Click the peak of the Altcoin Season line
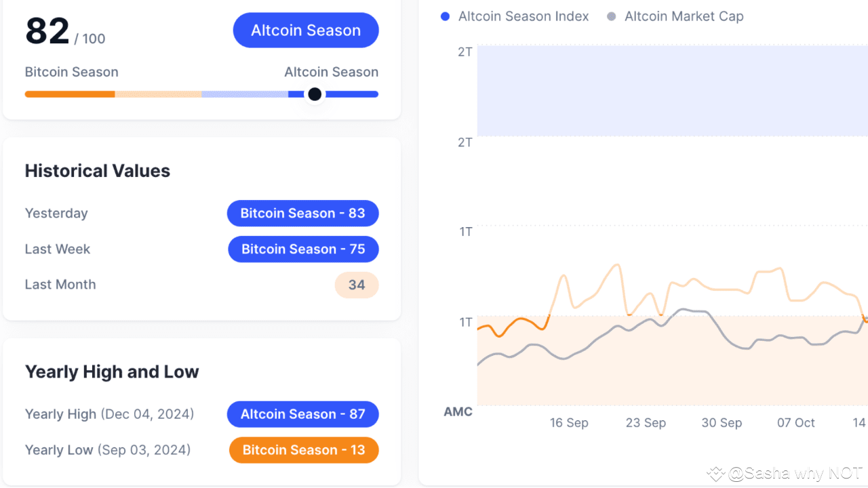 point(618,264)
